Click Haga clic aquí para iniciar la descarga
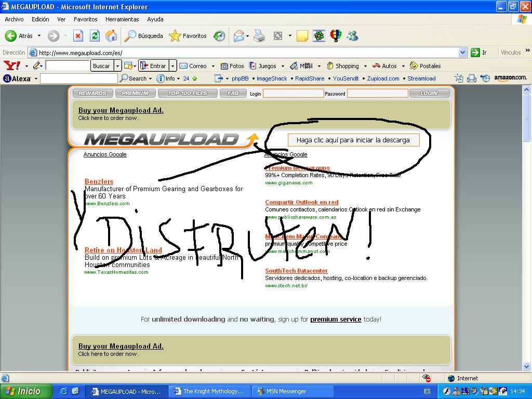This screenshot has width=532, height=399. click(x=353, y=140)
